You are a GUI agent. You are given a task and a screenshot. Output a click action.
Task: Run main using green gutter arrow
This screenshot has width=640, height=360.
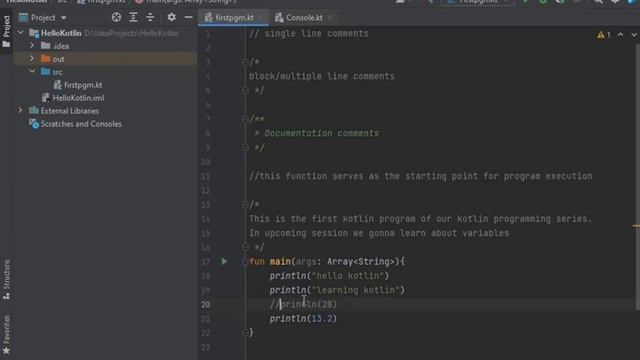[224, 261]
